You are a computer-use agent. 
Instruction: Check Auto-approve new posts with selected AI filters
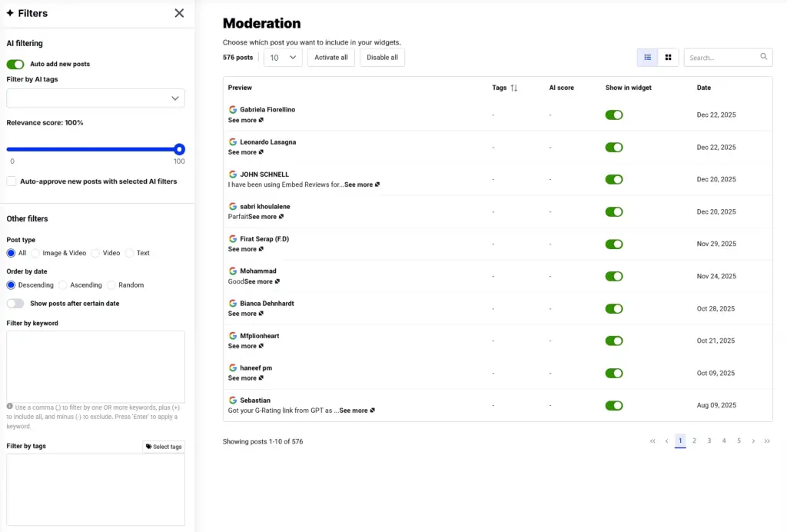12,181
